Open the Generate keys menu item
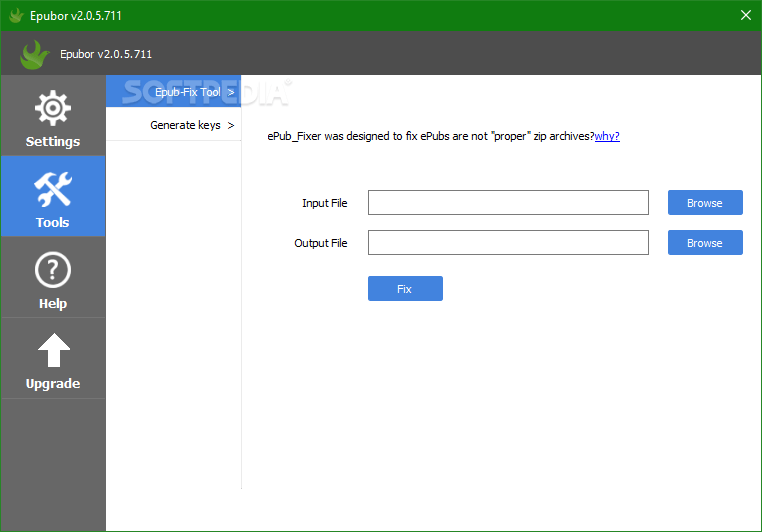The image size is (762, 532). 173,125
